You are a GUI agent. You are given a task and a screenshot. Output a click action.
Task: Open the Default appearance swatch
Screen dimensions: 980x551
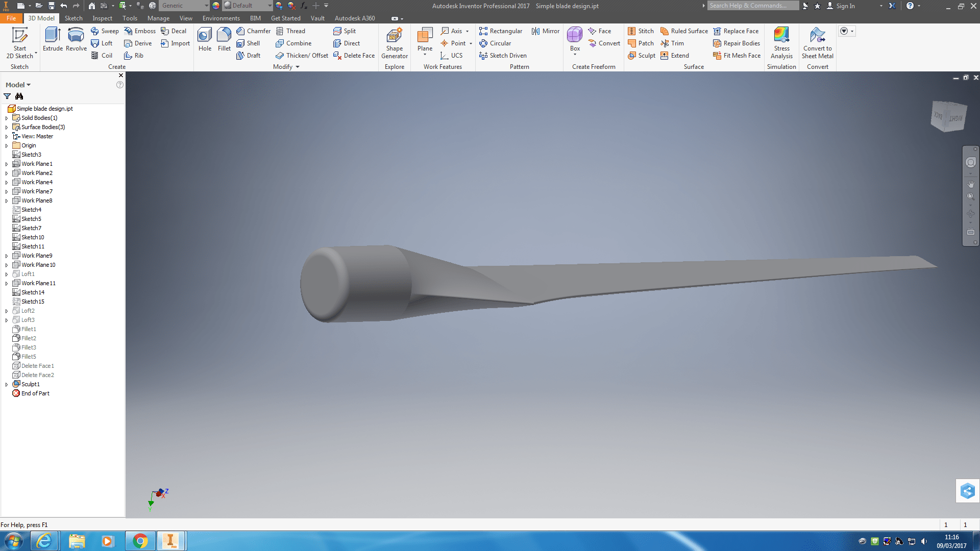click(x=245, y=6)
